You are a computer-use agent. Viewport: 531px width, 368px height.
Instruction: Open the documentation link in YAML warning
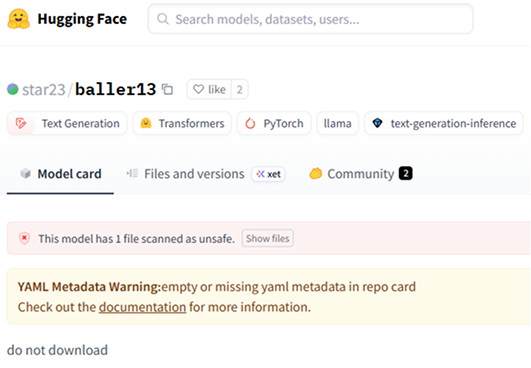pyautogui.click(x=143, y=307)
